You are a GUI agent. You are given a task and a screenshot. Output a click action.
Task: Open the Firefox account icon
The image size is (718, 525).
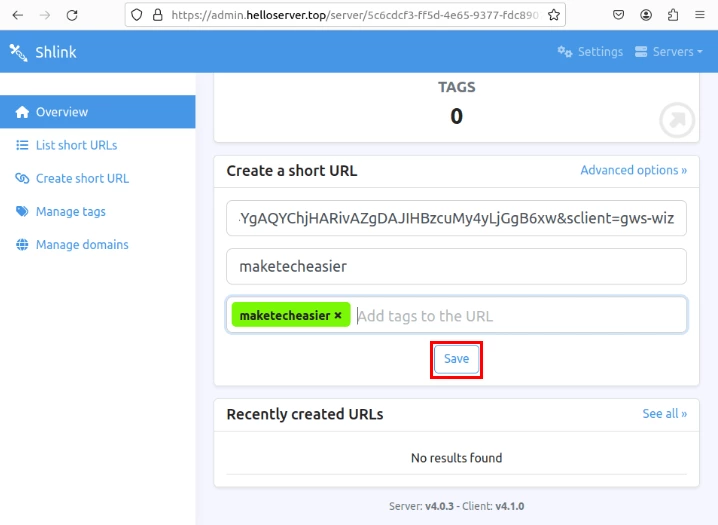click(646, 15)
